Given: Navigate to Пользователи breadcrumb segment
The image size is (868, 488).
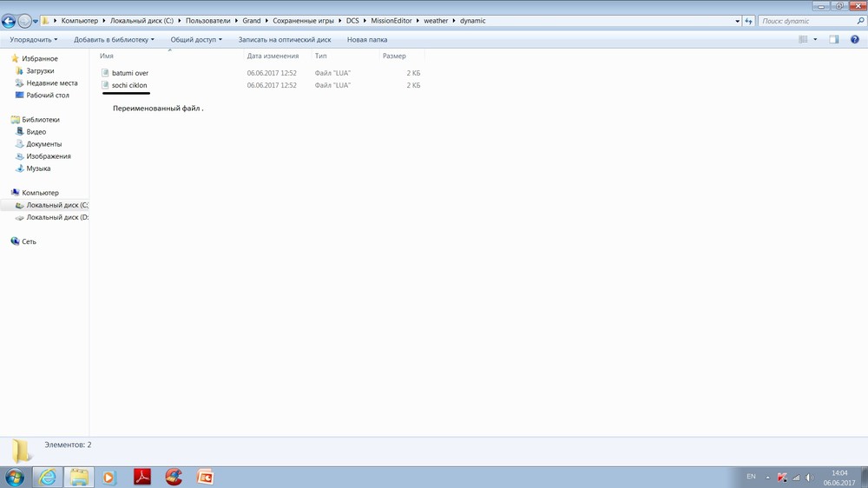Looking at the screenshot, I should (x=207, y=21).
